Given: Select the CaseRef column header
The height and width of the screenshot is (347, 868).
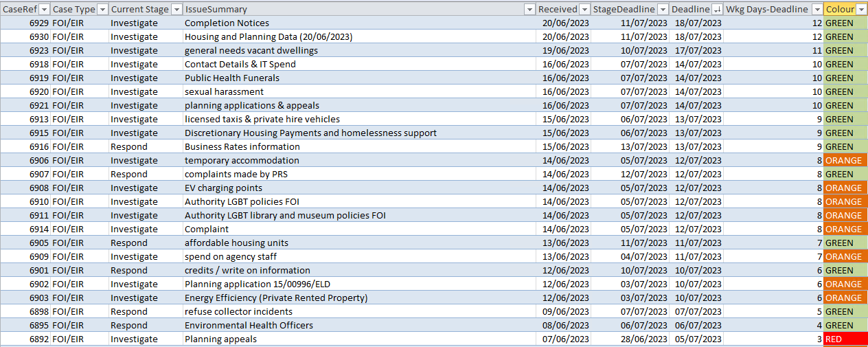Looking at the screenshot, I should pyautogui.click(x=25, y=9).
